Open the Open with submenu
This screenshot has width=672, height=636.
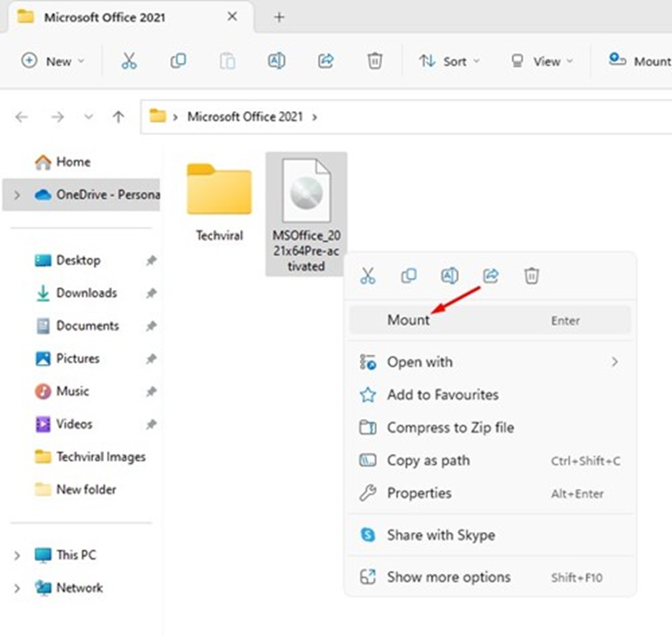coord(490,362)
